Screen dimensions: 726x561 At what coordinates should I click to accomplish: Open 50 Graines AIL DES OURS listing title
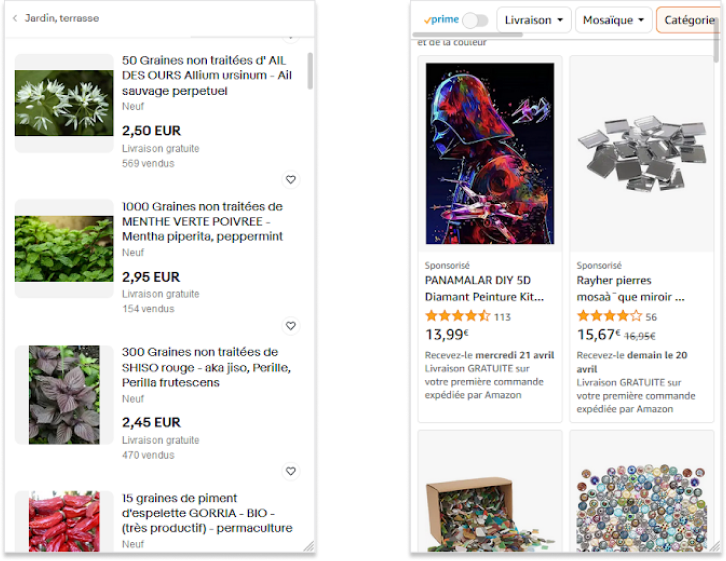207,75
